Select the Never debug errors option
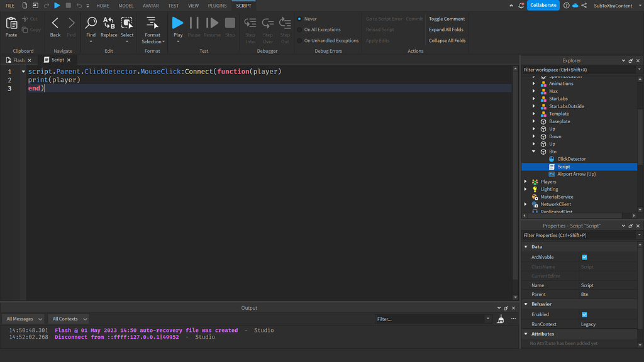 (299, 19)
